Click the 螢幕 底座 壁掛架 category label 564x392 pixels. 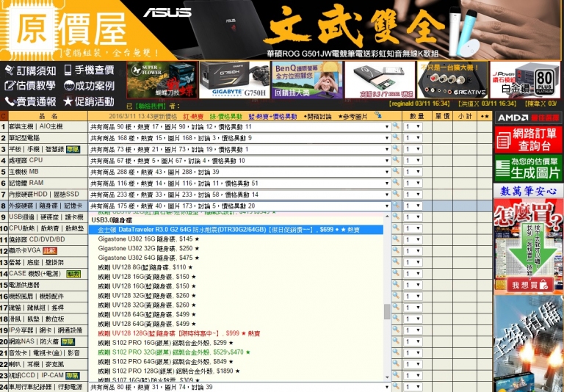(36, 262)
